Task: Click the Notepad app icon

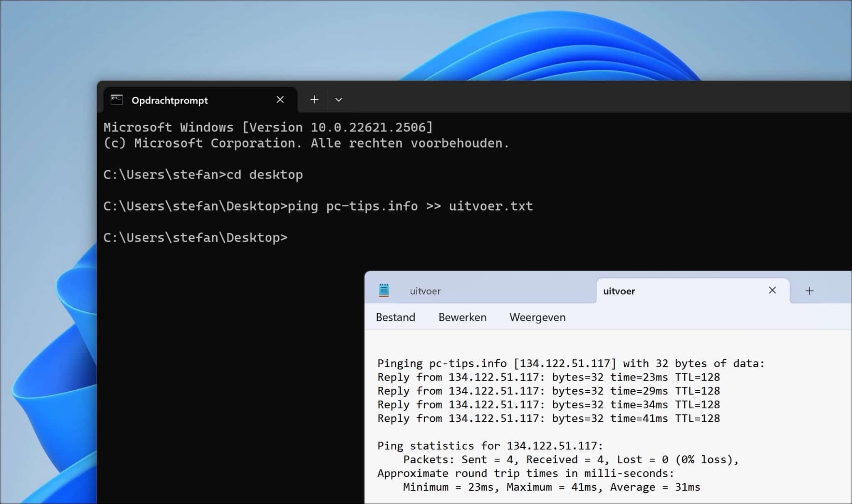Action: pos(384,290)
